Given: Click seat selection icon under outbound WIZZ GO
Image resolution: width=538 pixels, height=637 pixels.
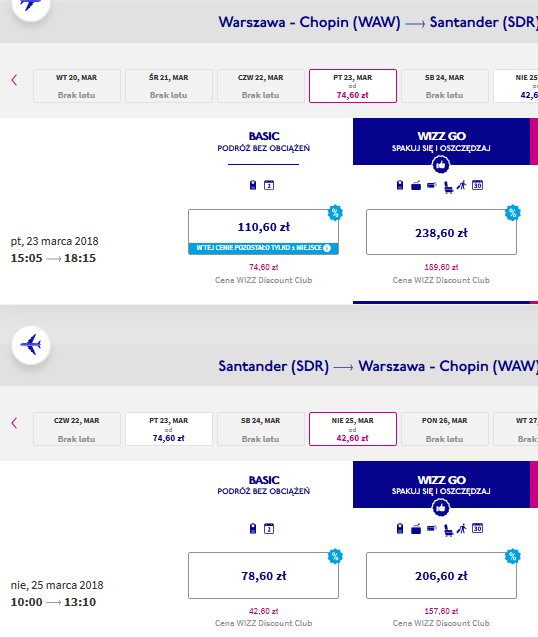Looking at the screenshot, I should pos(448,187).
